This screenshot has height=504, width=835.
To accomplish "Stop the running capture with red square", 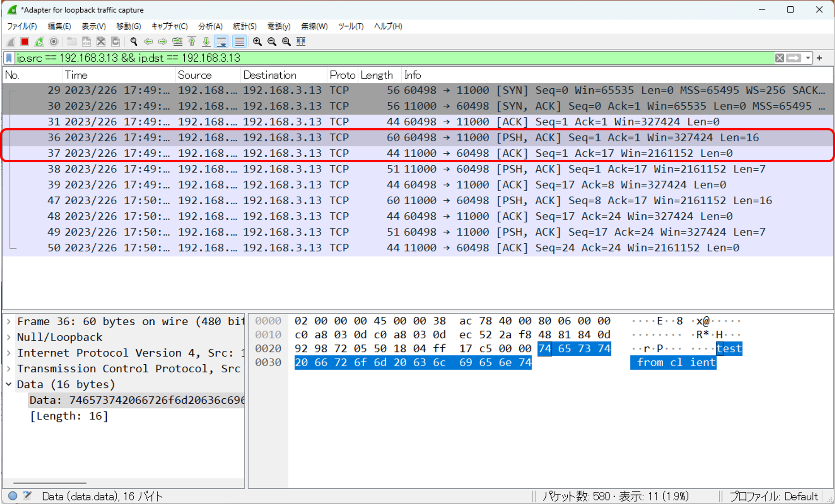I will tap(25, 42).
